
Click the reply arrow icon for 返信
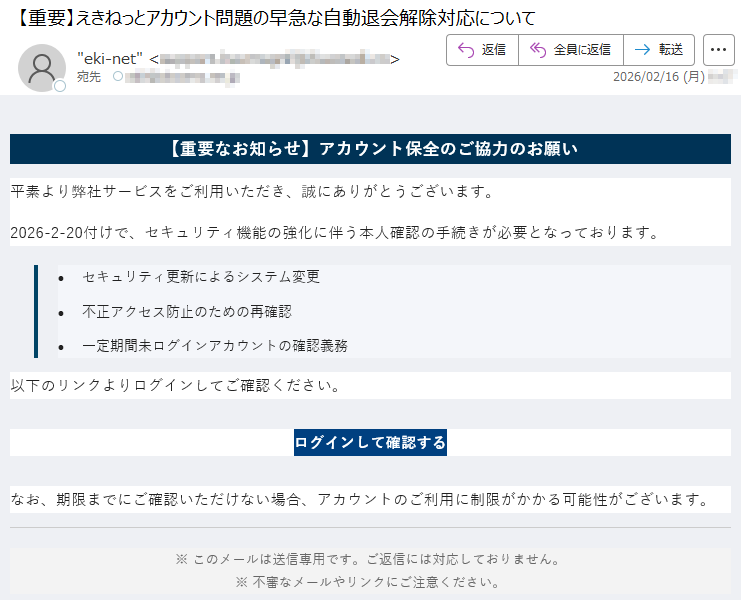point(465,49)
